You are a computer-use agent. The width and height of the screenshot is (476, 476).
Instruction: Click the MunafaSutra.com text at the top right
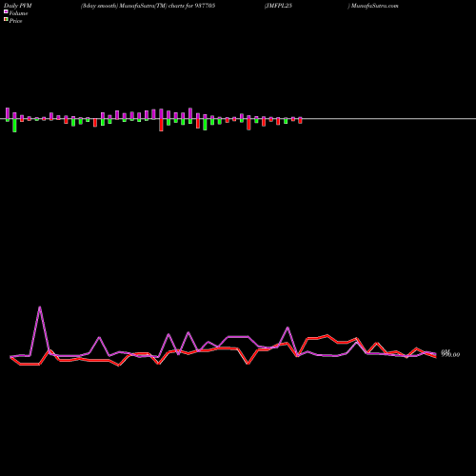point(374,6)
